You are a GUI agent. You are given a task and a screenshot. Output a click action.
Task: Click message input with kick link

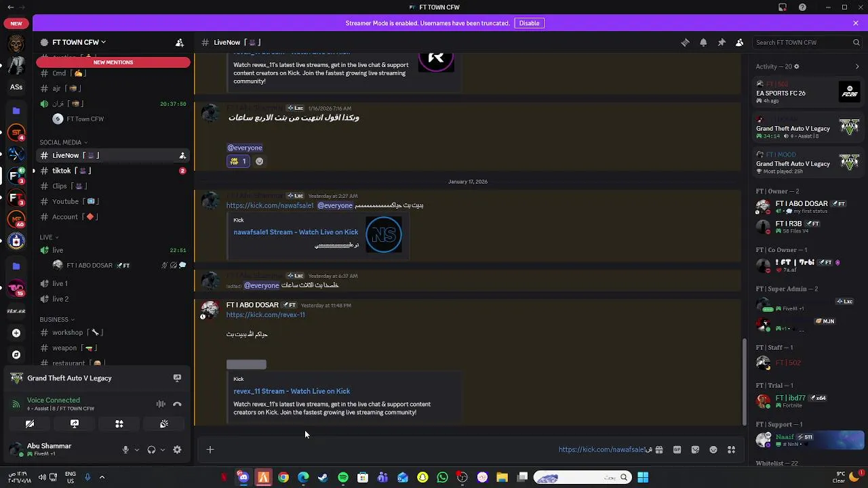point(434,450)
